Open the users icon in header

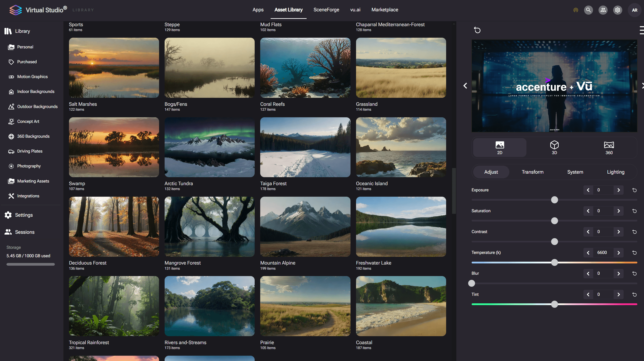603,10
